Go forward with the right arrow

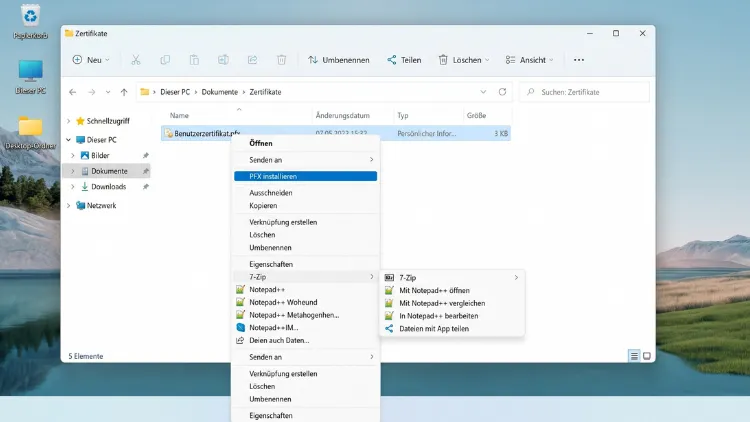tap(91, 92)
